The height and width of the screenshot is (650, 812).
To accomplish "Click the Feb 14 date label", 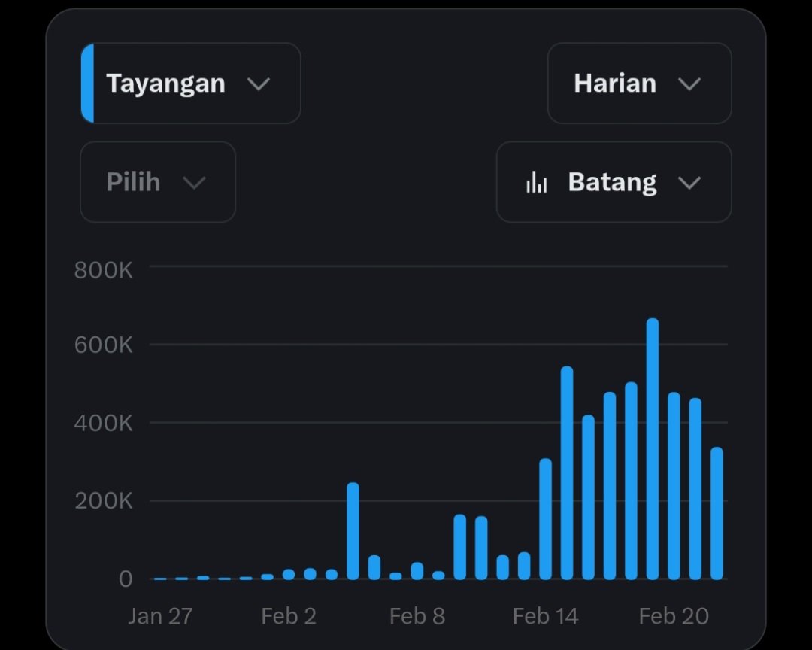I will [545, 616].
